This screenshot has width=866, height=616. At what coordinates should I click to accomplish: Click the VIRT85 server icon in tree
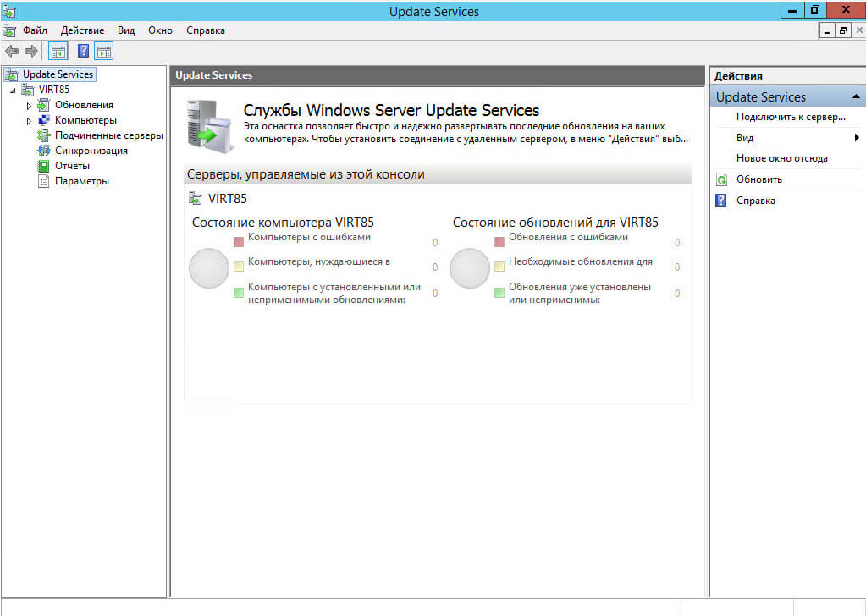(x=28, y=90)
